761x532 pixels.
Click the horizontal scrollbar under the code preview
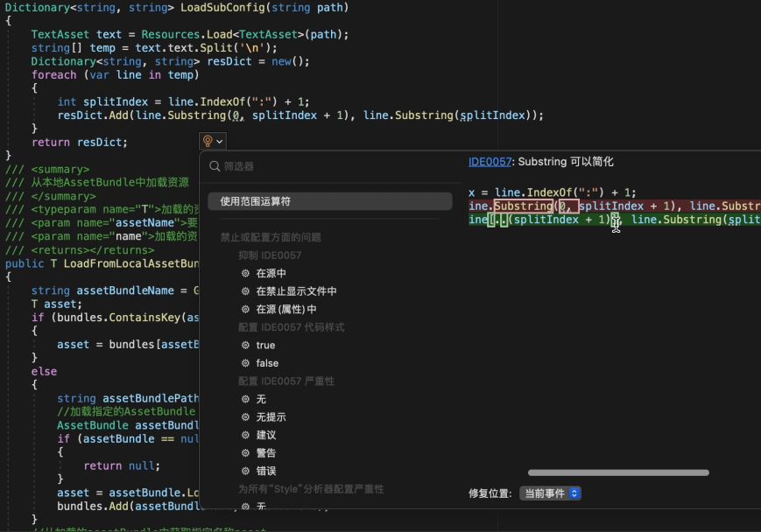coord(618,472)
